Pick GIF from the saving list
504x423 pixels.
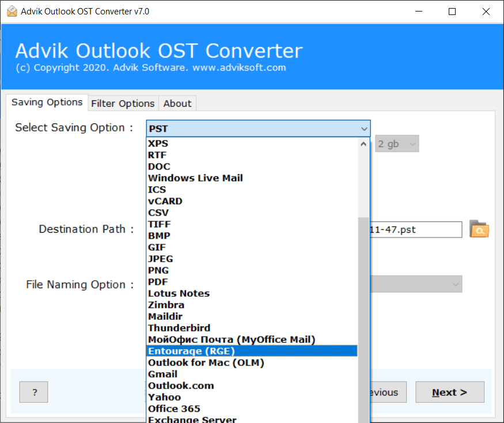point(252,247)
